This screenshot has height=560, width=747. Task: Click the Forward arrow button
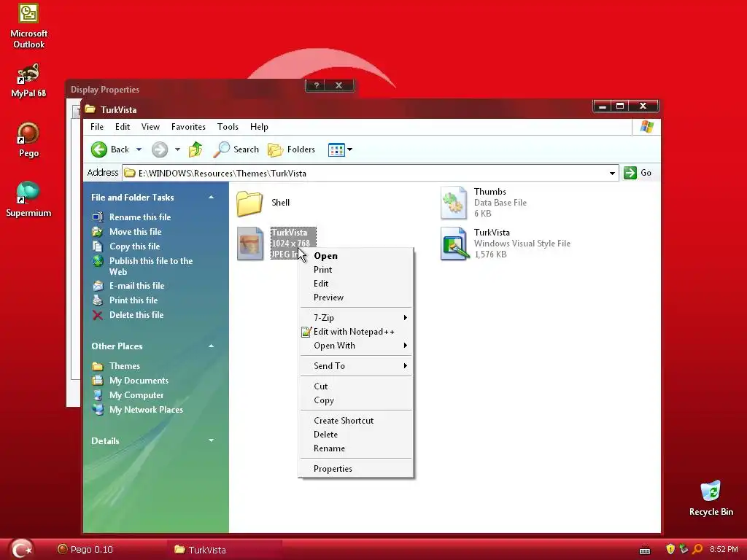[x=160, y=149]
